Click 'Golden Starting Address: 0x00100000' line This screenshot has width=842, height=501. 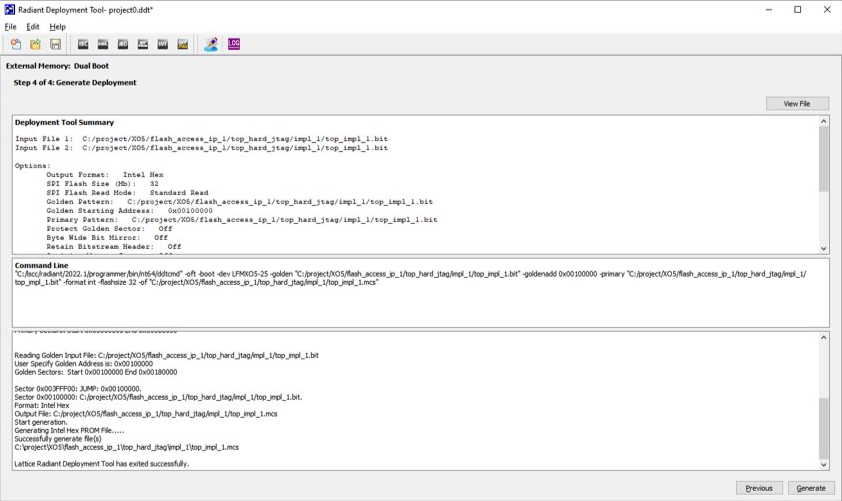(x=129, y=210)
